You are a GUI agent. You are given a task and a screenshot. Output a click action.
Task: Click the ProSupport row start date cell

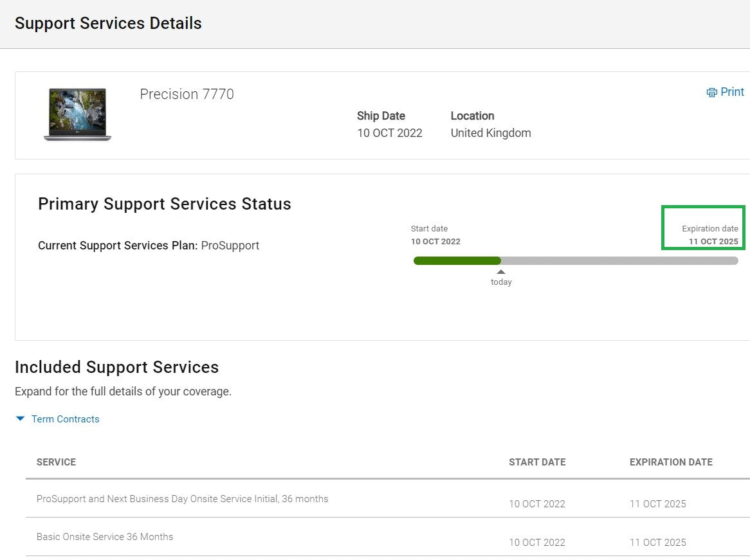tap(536, 503)
